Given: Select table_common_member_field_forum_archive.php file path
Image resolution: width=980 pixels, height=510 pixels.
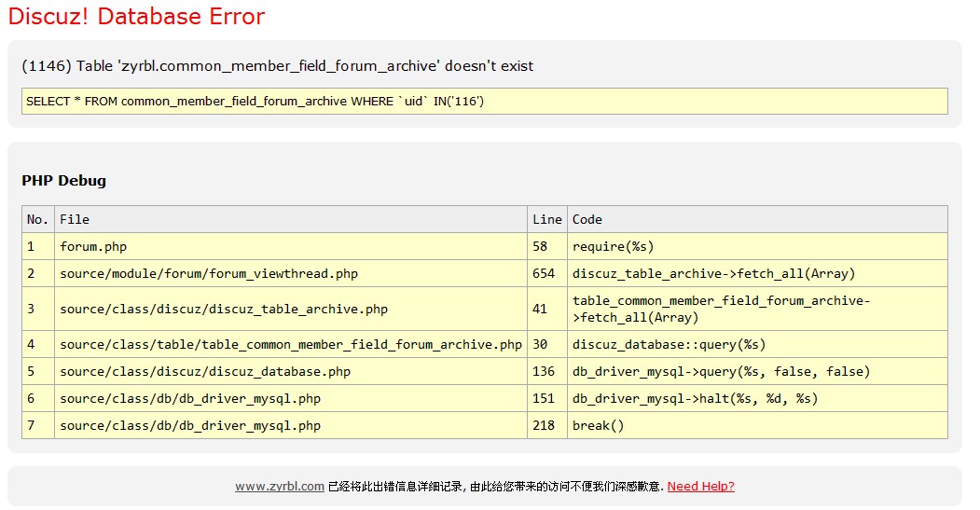Looking at the screenshot, I should (291, 344).
